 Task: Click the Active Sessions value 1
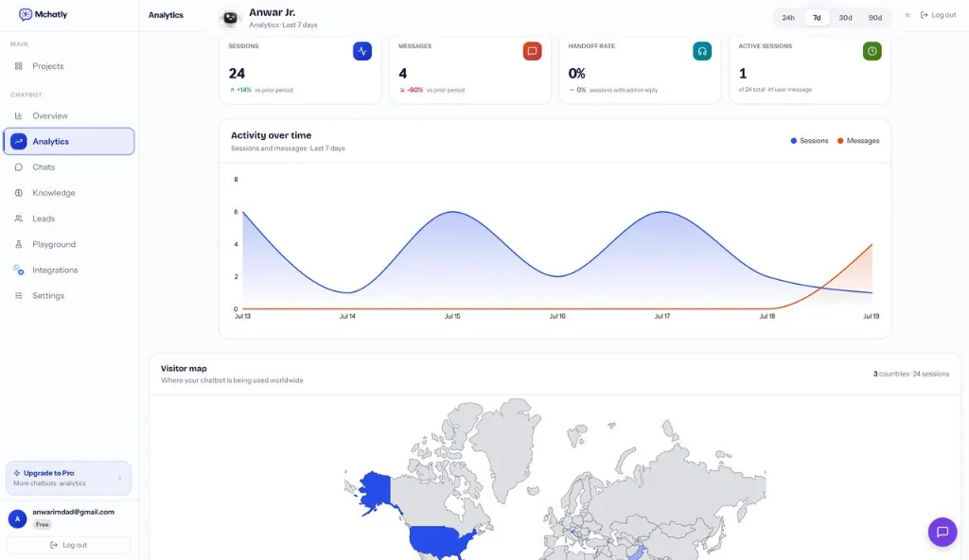743,74
